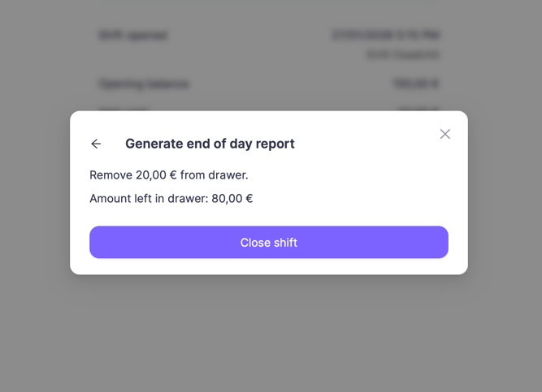Click the 80,00 € amount value
Screen dimensions: 542x392
(232, 199)
